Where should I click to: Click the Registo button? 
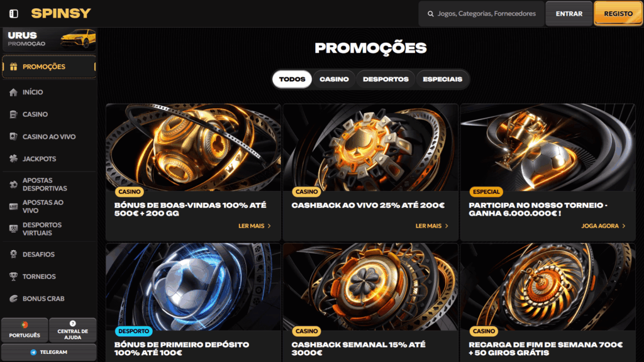tap(618, 14)
